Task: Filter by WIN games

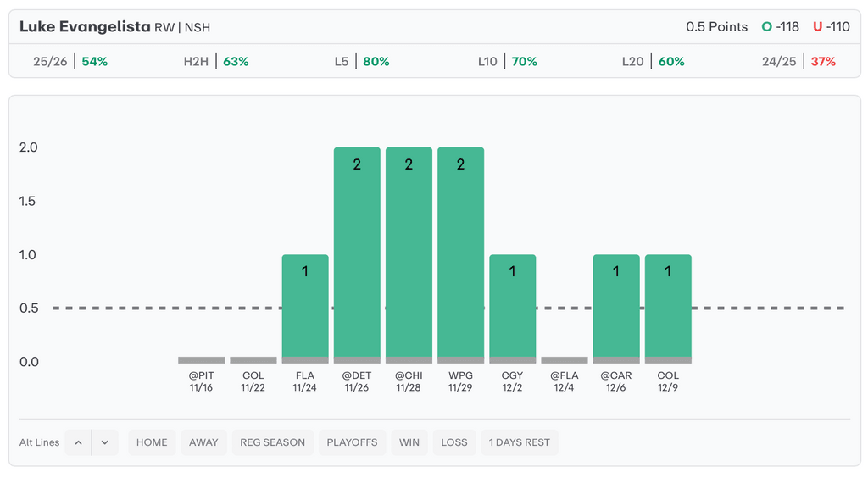Action: coord(409,442)
